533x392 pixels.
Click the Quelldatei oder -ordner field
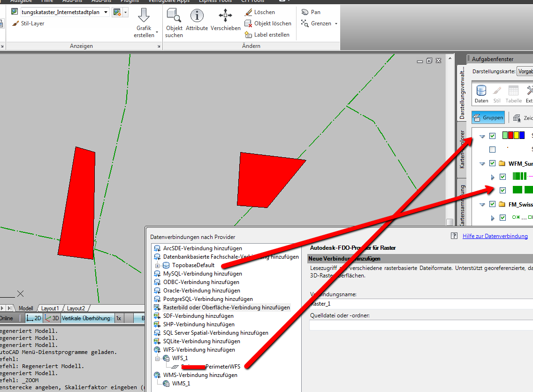pos(421,325)
